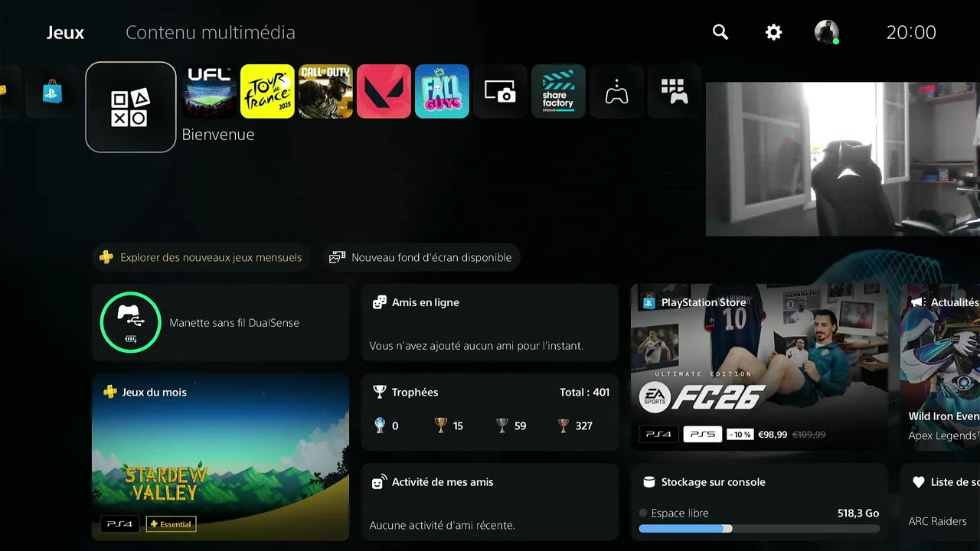Open the Stardew Valley Jeux du mois card

[x=220, y=457]
